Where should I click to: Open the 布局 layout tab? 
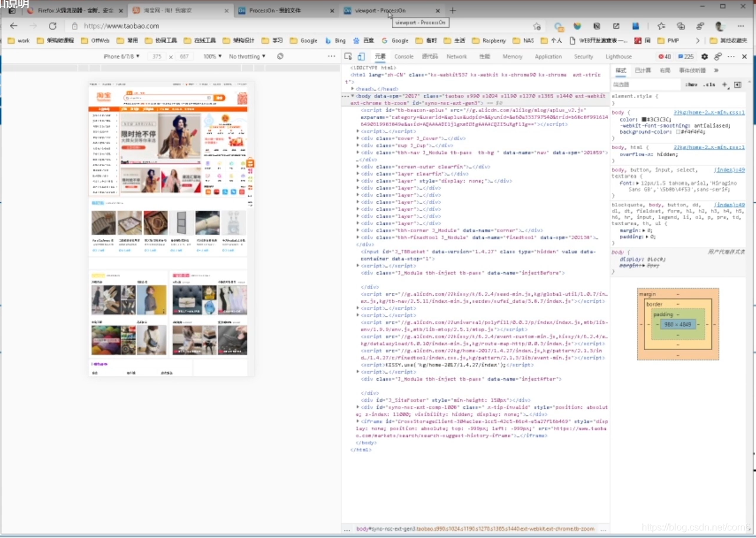point(665,70)
